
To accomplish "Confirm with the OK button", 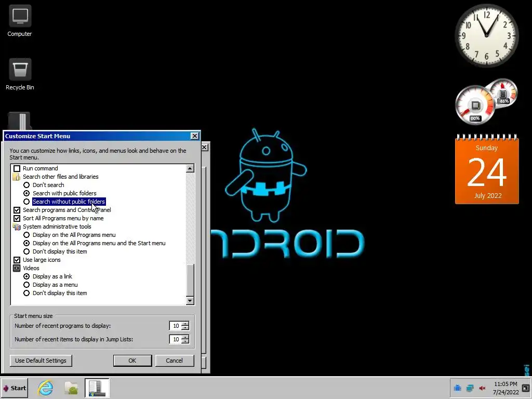I will [x=132, y=361].
